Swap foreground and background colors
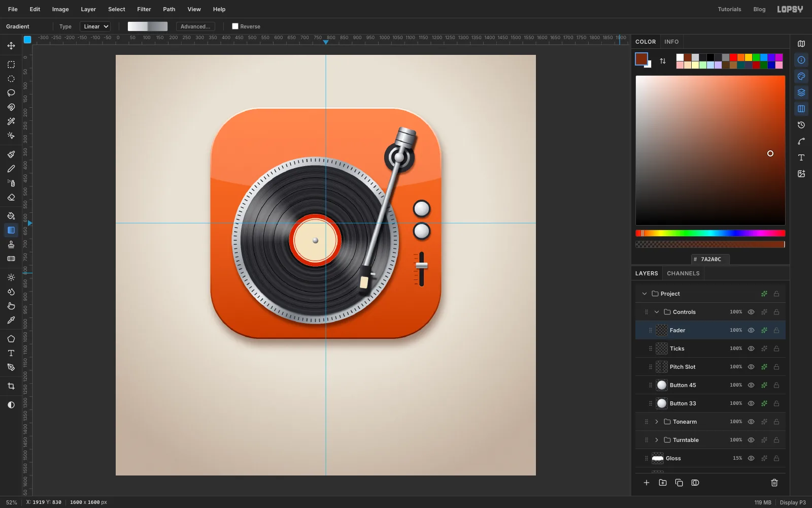This screenshot has height=508, width=812. coord(663,61)
